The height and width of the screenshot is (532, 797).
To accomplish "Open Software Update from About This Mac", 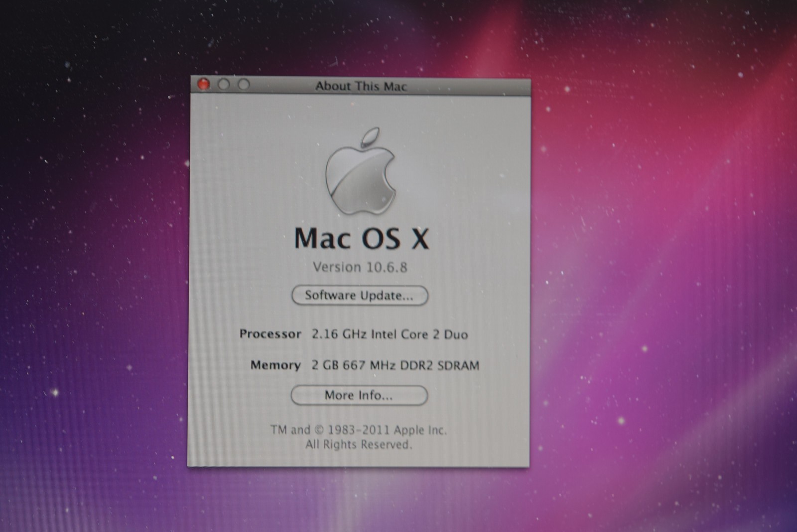I will (360, 295).
